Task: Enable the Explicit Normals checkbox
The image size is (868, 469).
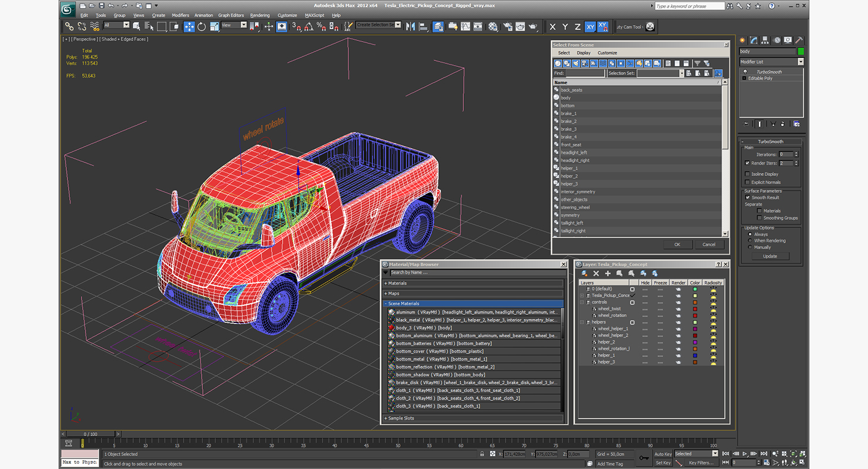Action: 747,182
